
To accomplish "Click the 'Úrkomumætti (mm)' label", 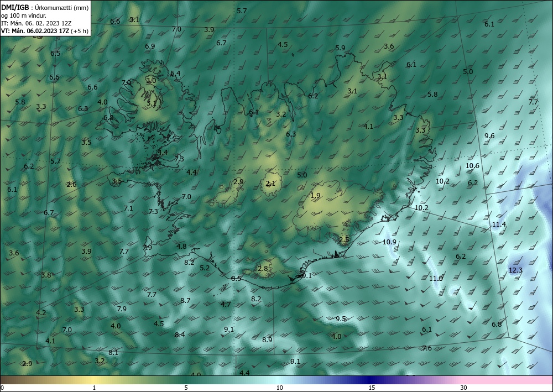I will (x=62, y=8).
